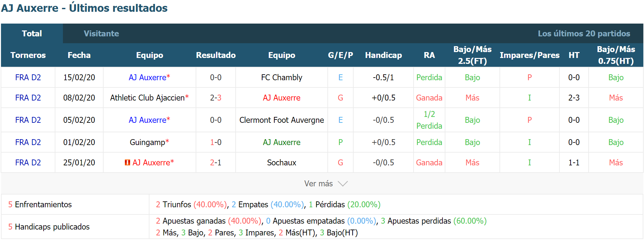
Task: Click AJ Auxerre in the 05/02/20 row
Action: 147,120
